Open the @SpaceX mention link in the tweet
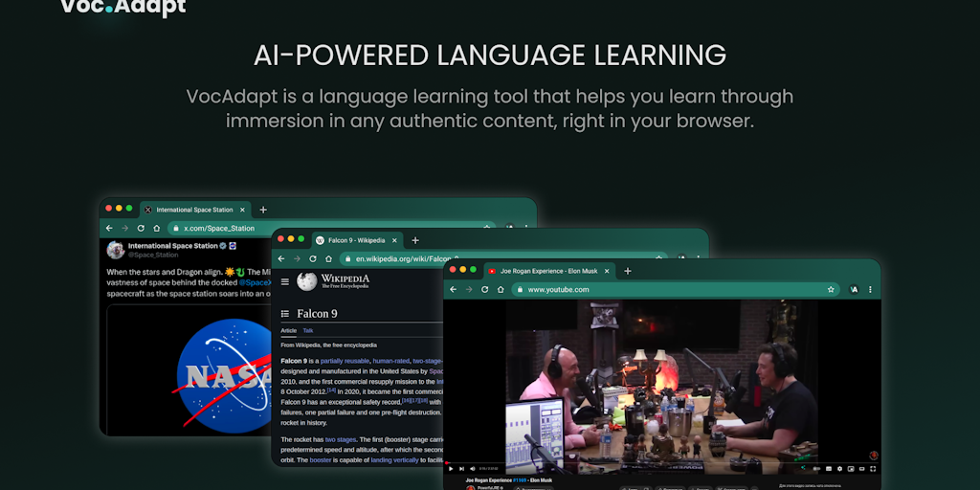The image size is (980, 490). coord(255,282)
